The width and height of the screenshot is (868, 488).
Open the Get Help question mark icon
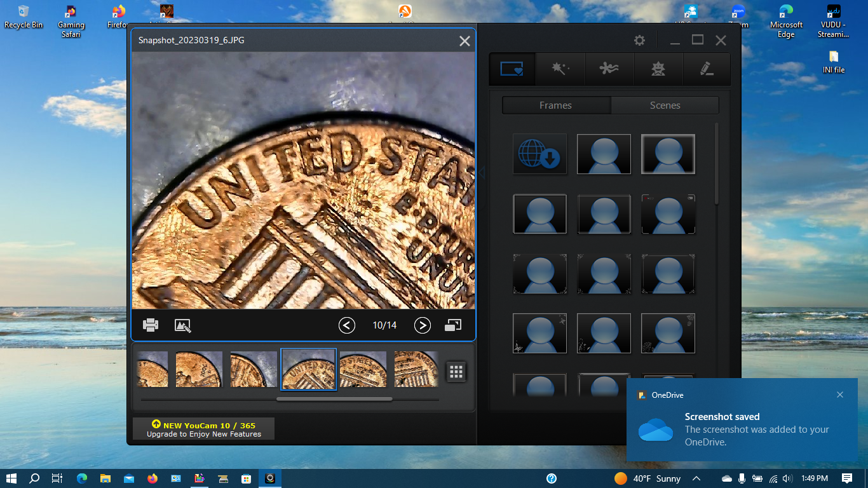(x=552, y=478)
